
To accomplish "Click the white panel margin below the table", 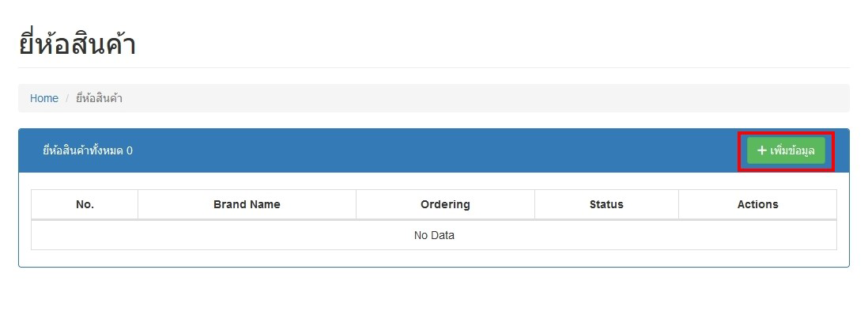I will [434, 258].
